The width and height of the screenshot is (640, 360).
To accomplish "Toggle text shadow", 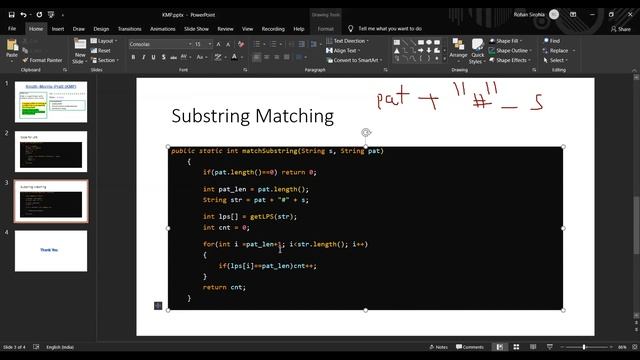I will pyautogui.click(x=163, y=57).
